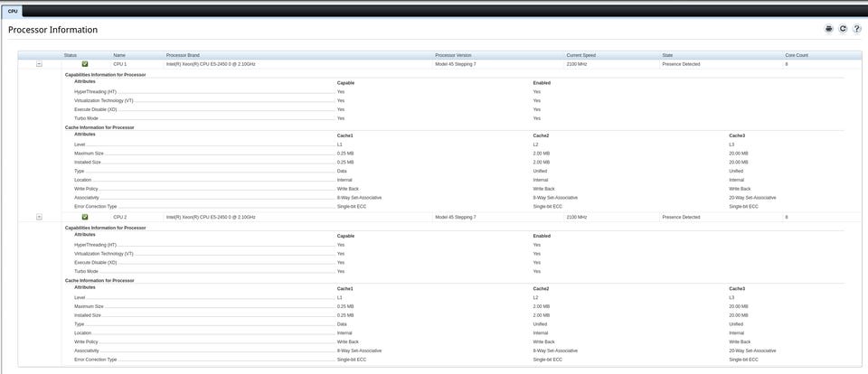Click CPU 1 'Cache3' column heading

(737, 136)
